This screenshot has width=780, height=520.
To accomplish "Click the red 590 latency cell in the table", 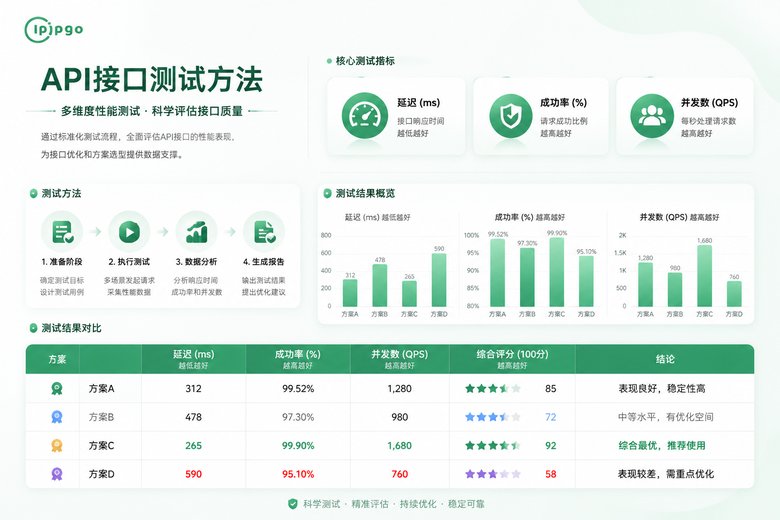I will [194, 474].
